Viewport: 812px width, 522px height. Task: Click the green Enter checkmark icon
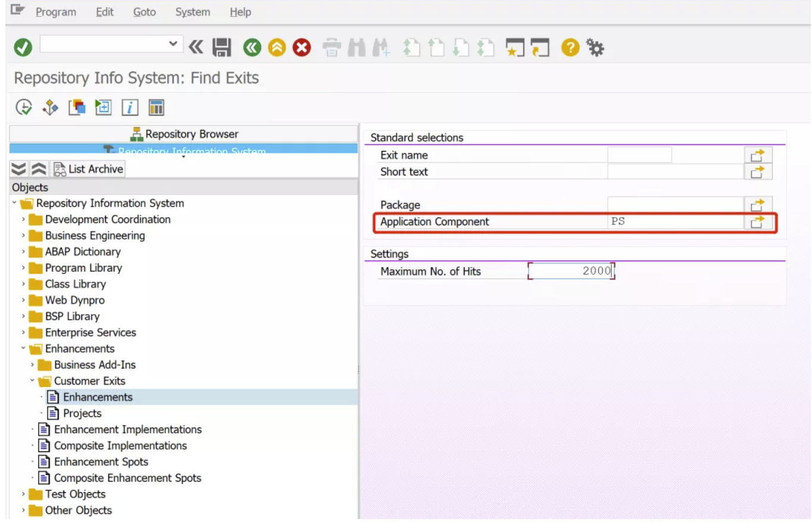pyautogui.click(x=23, y=48)
